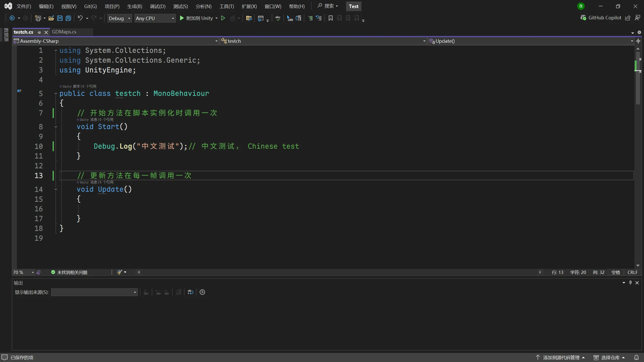This screenshot has width=644, height=362.
Task: Open the 70% zoom level control
Action: coord(23,272)
